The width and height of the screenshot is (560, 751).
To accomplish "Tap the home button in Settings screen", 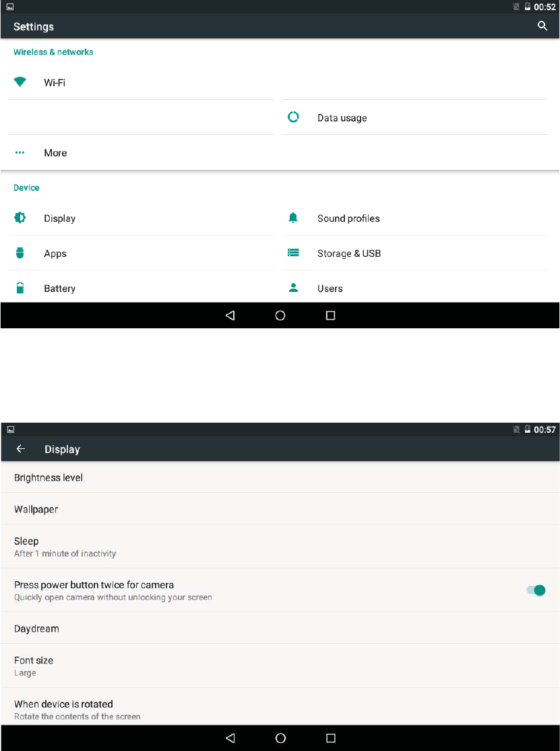I will pos(280,315).
